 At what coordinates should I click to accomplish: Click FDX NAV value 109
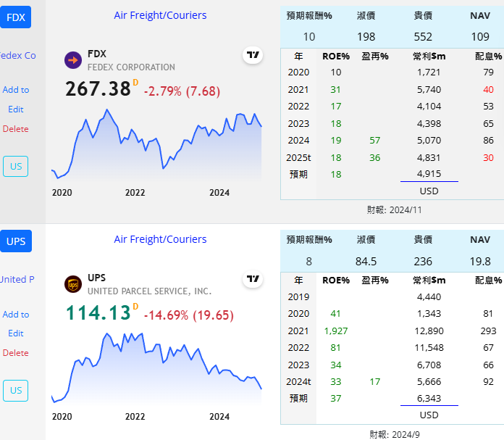[x=480, y=37]
